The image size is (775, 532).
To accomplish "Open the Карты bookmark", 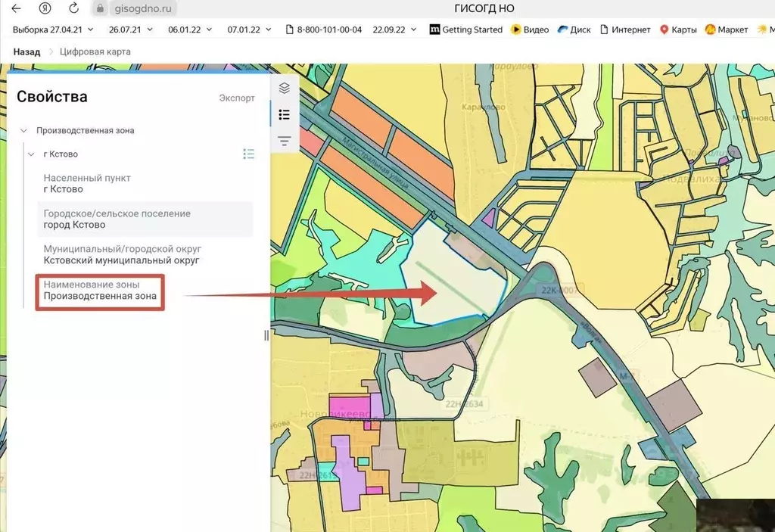I will 678,30.
